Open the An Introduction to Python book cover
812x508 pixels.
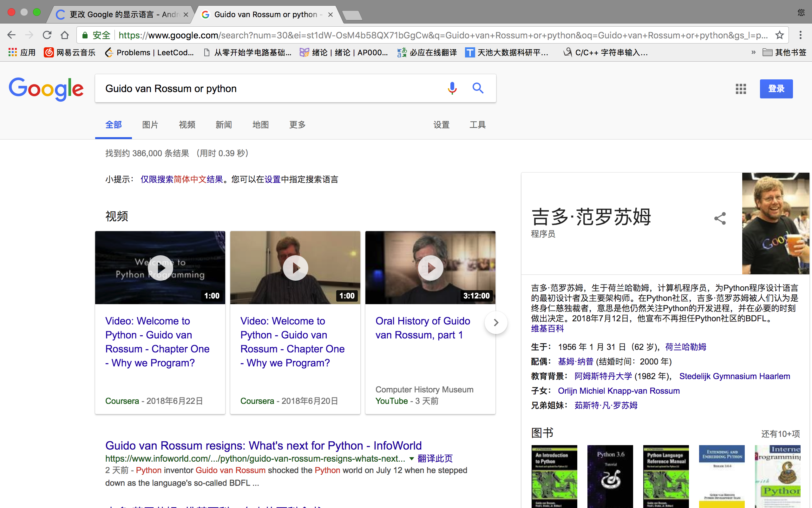(554, 477)
